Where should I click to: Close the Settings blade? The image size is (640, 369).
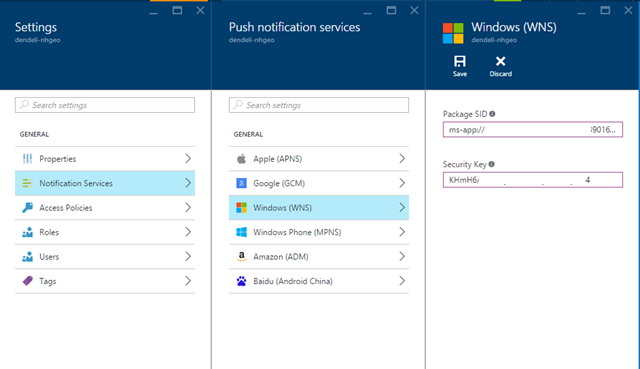point(200,10)
